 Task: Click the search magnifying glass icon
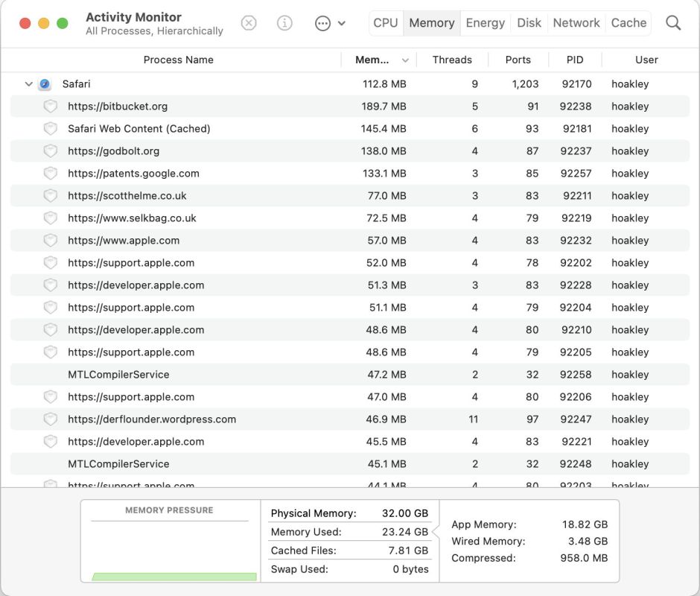(x=673, y=23)
